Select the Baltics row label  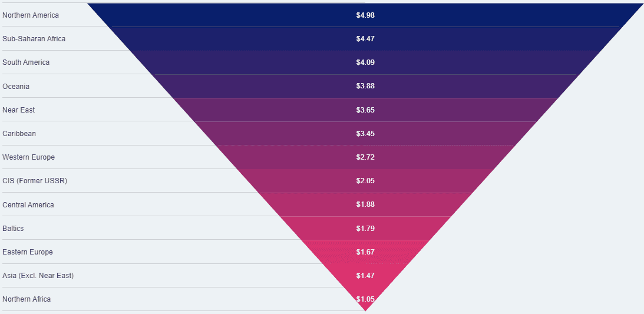(x=13, y=229)
